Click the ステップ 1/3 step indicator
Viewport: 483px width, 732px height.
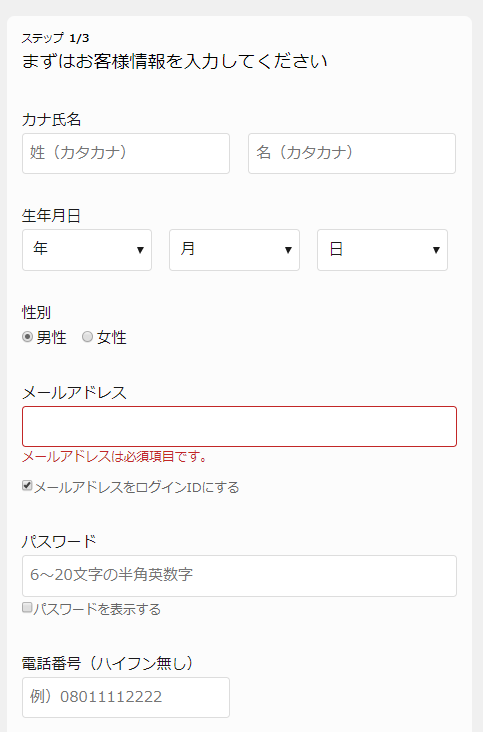point(55,38)
